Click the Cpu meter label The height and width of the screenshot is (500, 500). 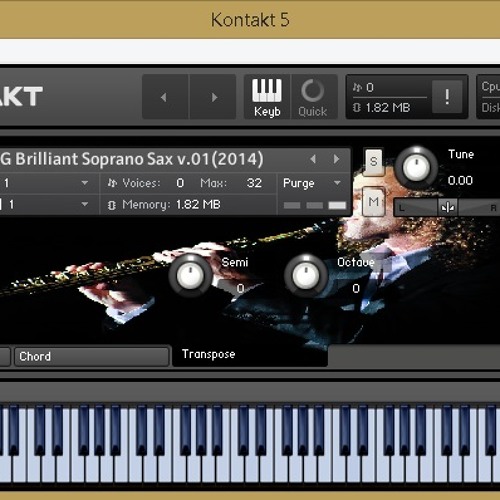click(x=491, y=87)
